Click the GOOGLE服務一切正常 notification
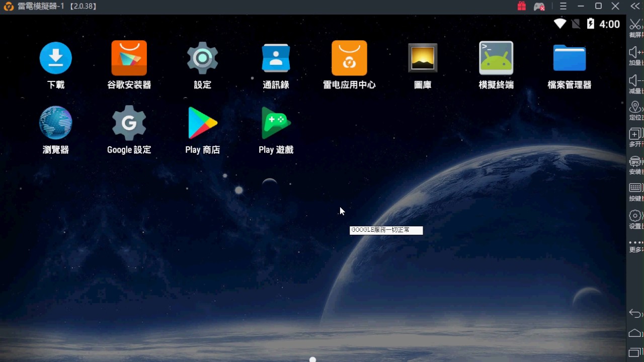 (386, 230)
